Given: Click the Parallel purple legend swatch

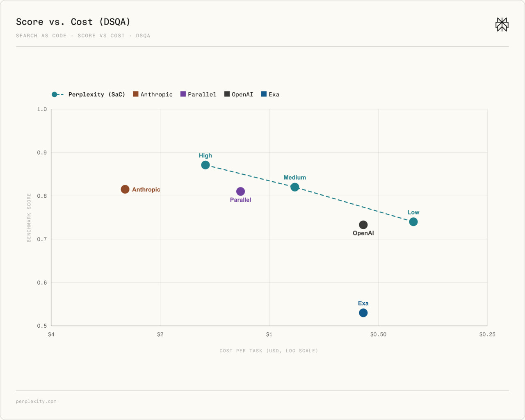Looking at the screenshot, I should pos(183,94).
